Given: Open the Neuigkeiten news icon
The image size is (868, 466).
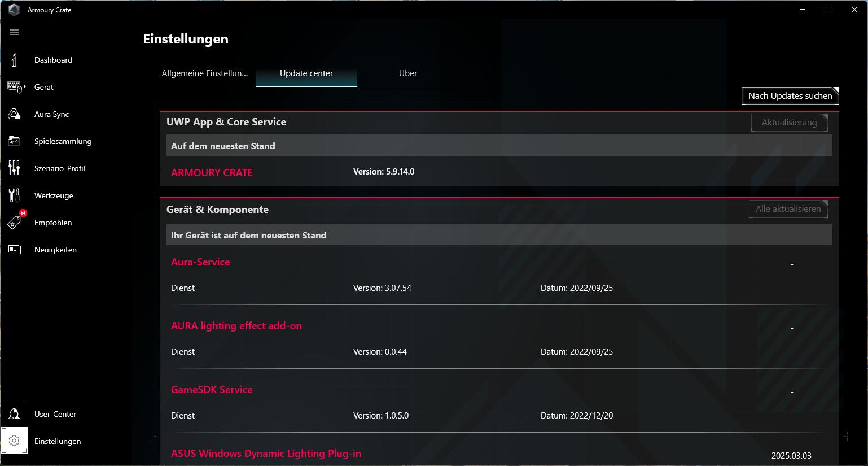Looking at the screenshot, I should pyautogui.click(x=14, y=250).
